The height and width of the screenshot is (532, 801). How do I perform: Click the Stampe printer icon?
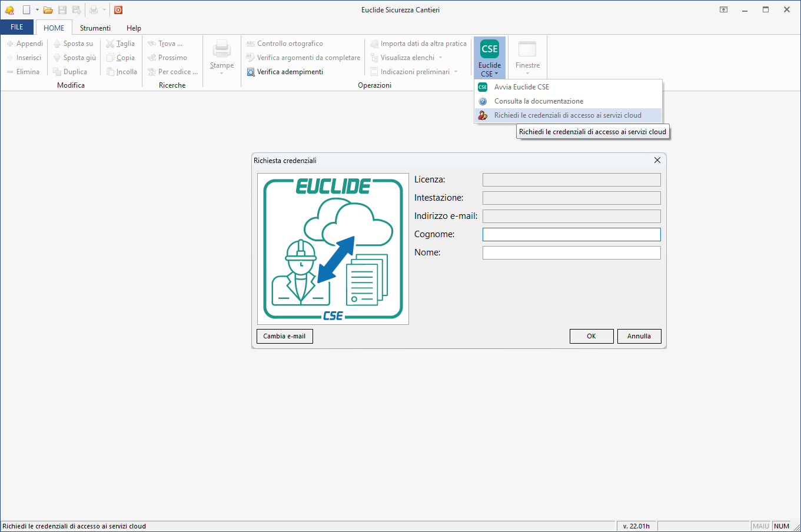222,49
